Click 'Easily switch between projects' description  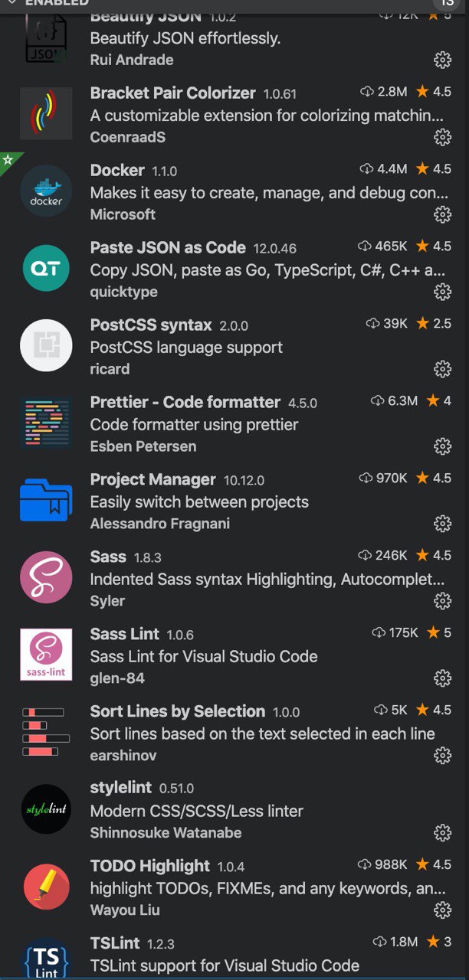click(x=199, y=502)
